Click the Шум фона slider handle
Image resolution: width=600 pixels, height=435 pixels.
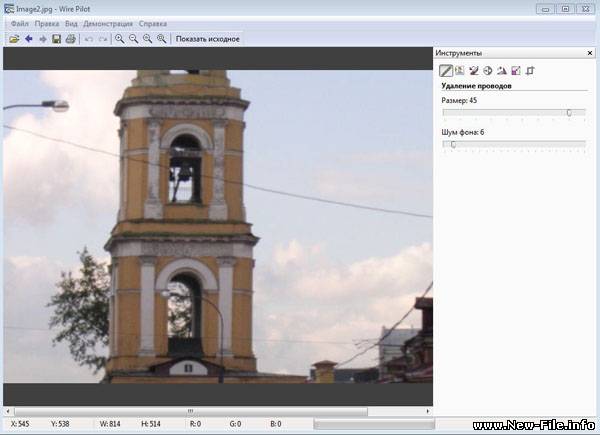(453, 144)
